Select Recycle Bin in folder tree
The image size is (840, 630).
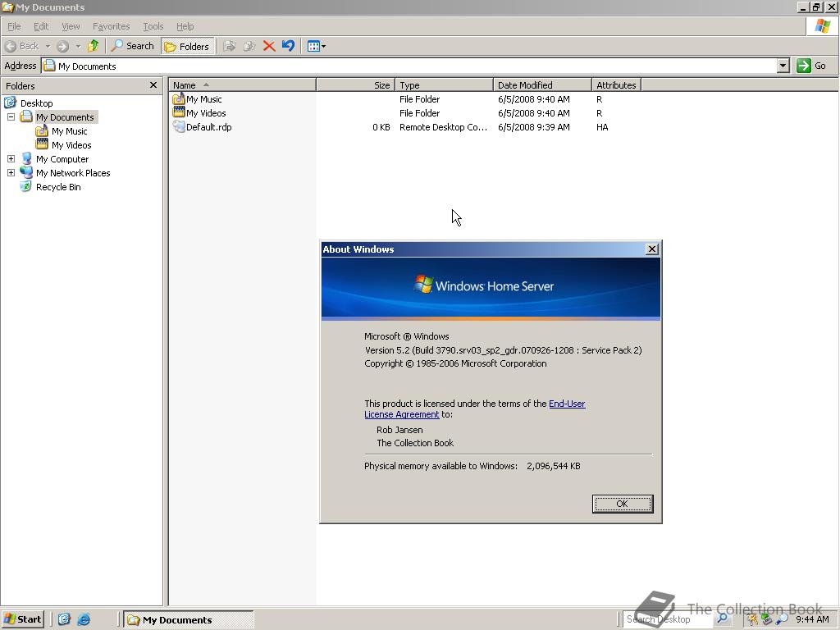[x=58, y=187]
